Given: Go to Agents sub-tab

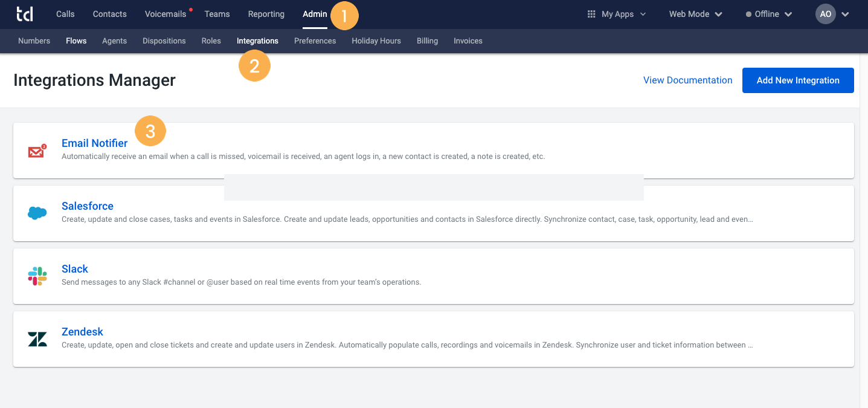Looking at the screenshot, I should pyautogui.click(x=114, y=40).
